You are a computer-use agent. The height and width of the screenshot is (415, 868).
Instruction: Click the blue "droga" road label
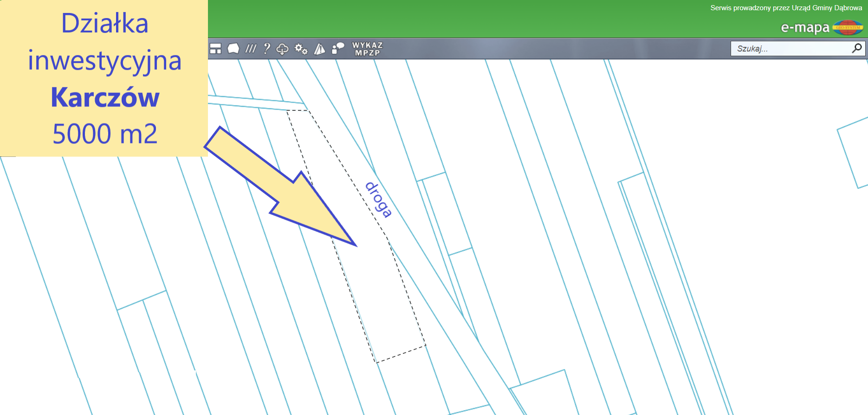click(x=379, y=200)
